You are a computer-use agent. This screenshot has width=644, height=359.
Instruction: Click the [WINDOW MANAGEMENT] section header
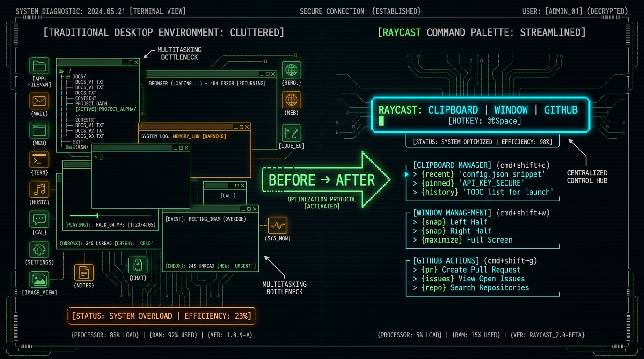click(x=452, y=213)
